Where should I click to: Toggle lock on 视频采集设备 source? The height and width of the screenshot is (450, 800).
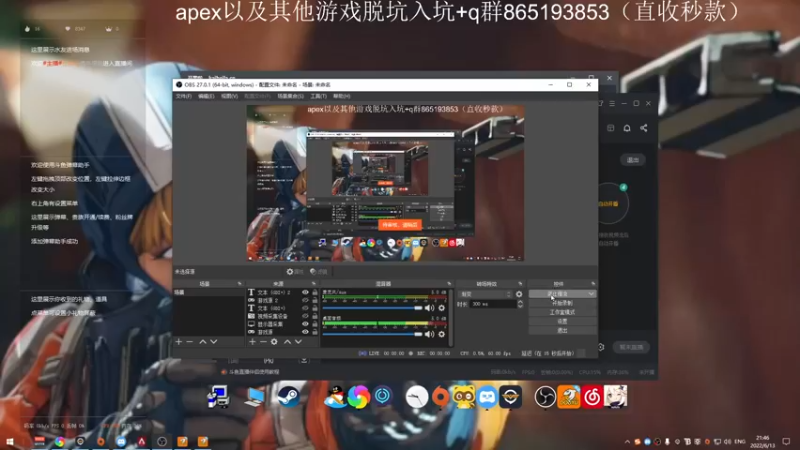click(x=315, y=316)
